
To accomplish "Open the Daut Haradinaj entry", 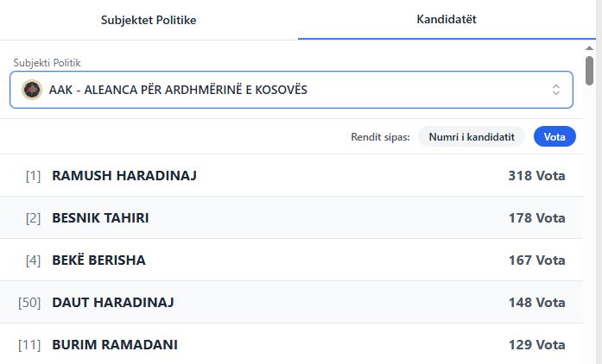I will point(113,303).
